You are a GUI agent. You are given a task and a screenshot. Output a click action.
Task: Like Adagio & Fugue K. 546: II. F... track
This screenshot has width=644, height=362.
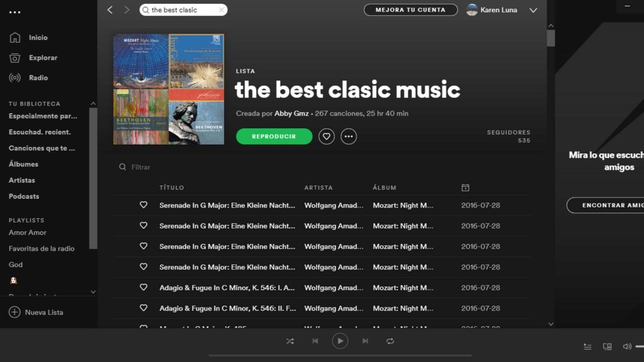pos(143,308)
